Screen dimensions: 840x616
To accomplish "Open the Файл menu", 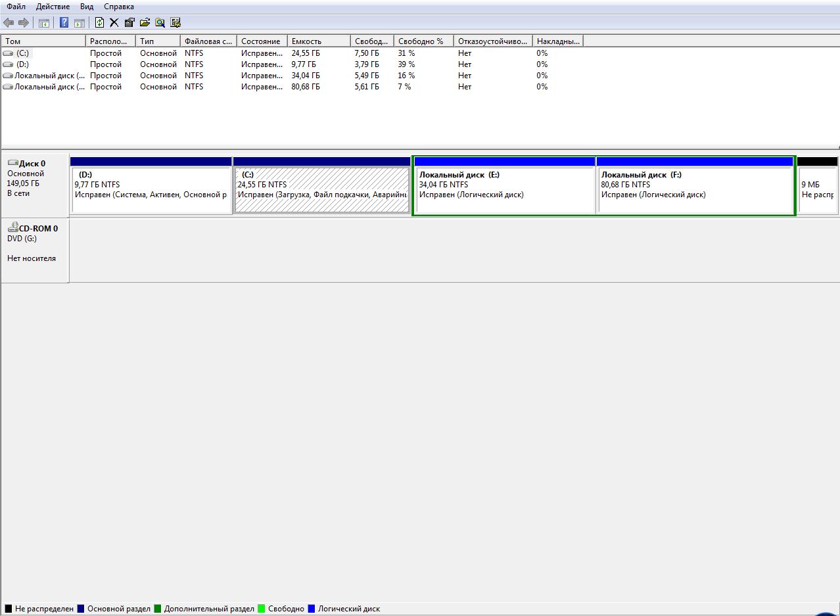I will (x=16, y=7).
